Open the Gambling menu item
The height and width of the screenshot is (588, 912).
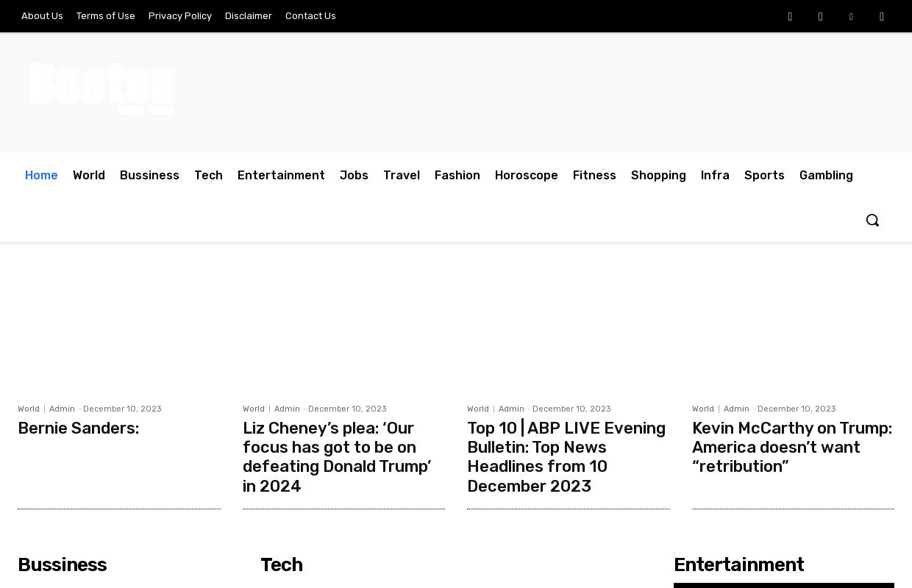[826, 175]
